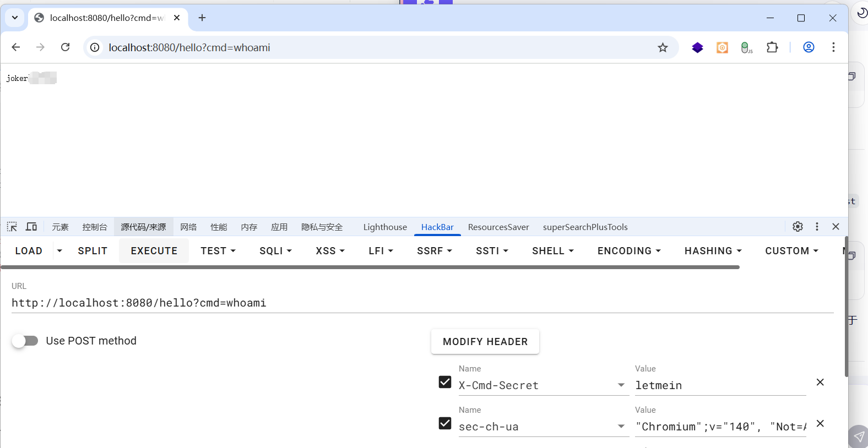Viewport: 868px width, 448px height.
Task: Uncheck the sec-ch-ua header checkbox
Action: click(x=445, y=423)
